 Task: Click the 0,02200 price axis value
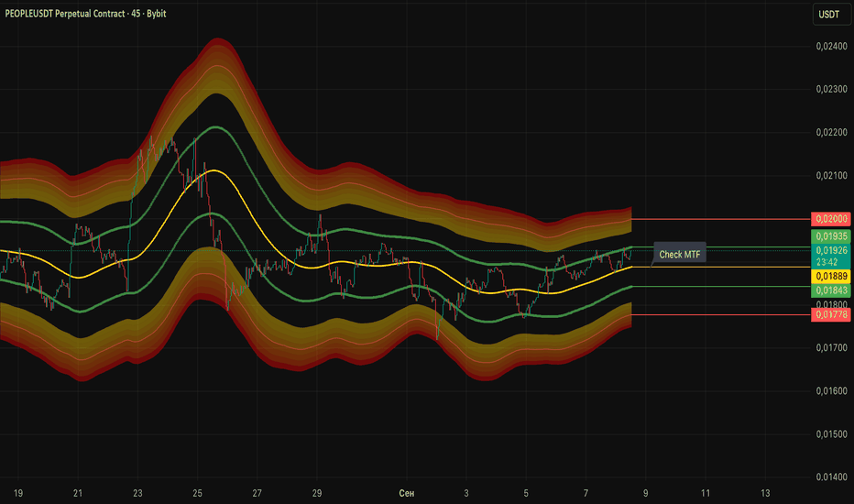click(x=832, y=132)
